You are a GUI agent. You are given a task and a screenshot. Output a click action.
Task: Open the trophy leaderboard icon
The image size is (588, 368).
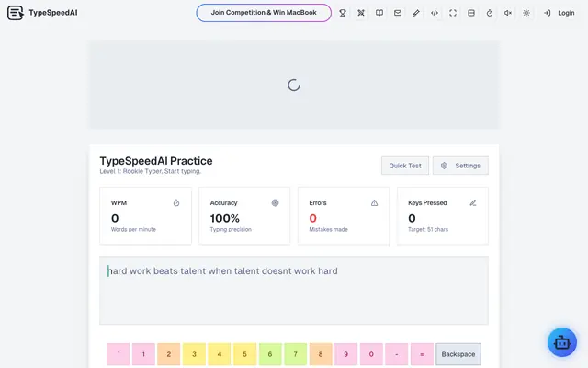(x=343, y=13)
